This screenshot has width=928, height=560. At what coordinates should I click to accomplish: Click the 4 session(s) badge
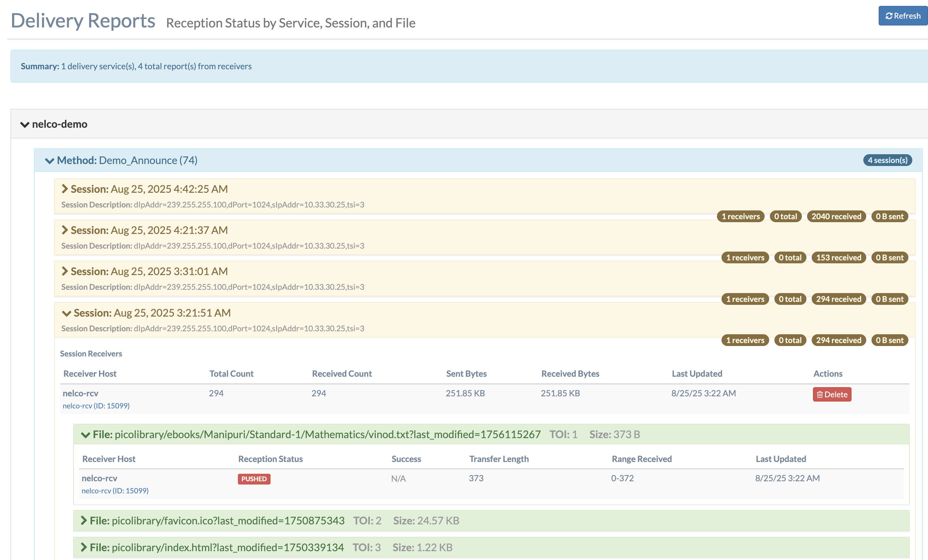887,160
